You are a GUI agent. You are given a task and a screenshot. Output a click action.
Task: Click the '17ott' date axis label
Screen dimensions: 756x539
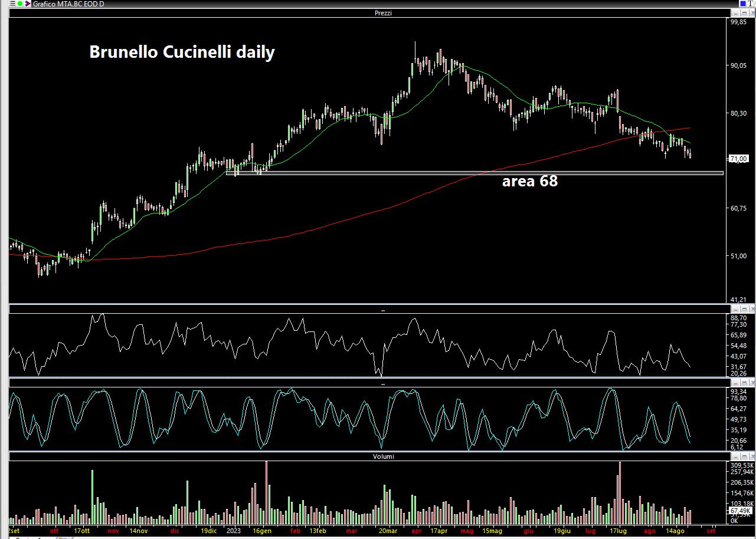82,531
